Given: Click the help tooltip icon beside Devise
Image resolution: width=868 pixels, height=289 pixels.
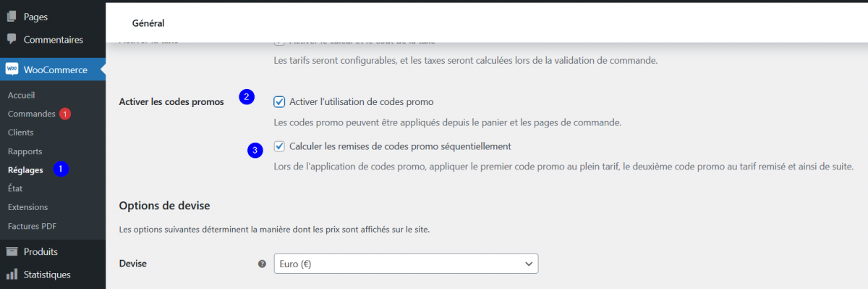Looking at the screenshot, I should point(263,264).
